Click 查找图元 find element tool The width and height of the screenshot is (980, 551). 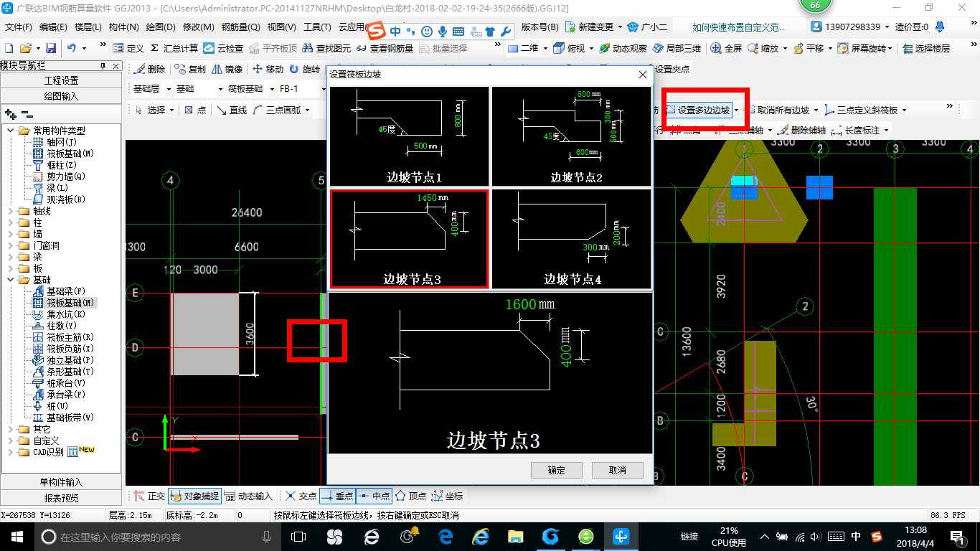coord(326,48)
